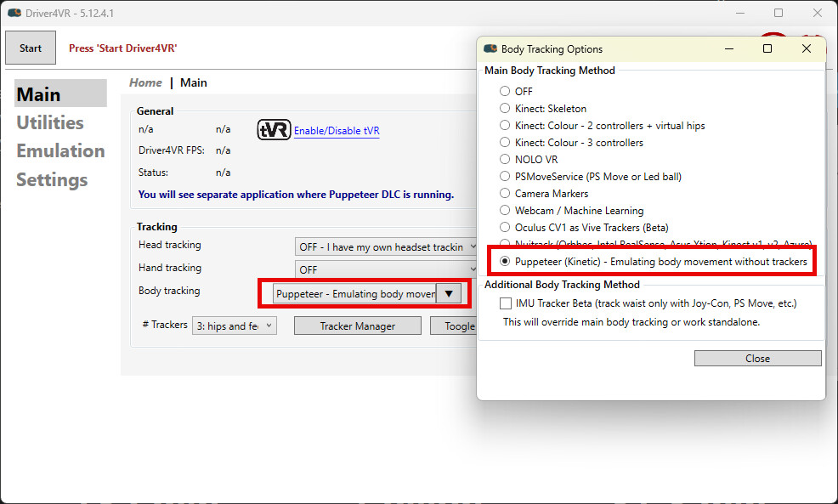Close the Body Tracking Options dialog
This screenshot has height=504, width=838.
[757, 358]
